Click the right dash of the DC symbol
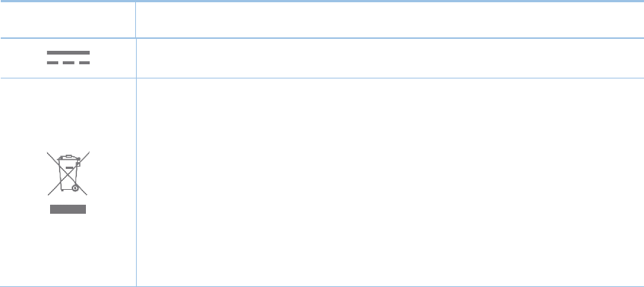 coord(84,63)
